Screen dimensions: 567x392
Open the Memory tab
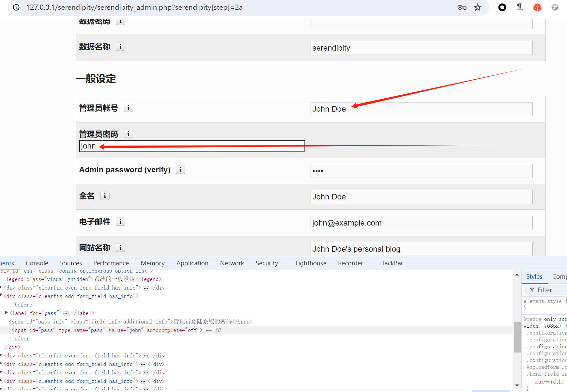(x=153, y=263)
